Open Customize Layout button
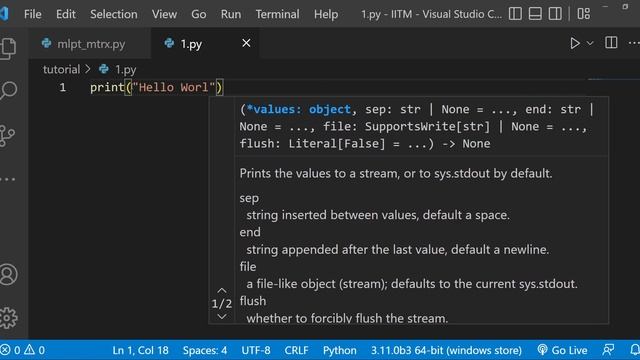Image resolution: width=640 pixels, height=360 pixels. click(x=584, y=14)
